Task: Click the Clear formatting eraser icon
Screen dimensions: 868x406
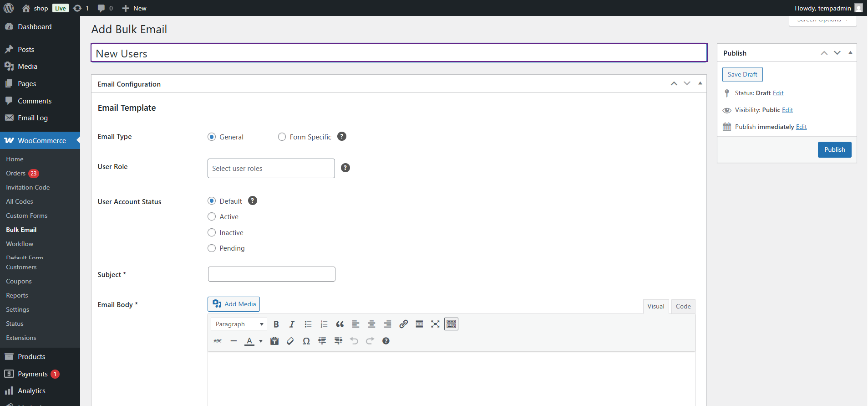Action: (x=290, y=341)
